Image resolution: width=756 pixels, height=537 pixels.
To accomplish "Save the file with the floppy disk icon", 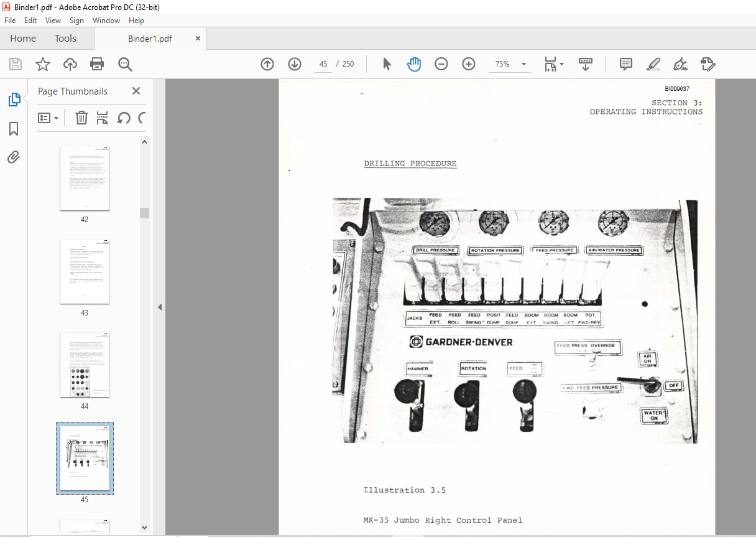I will (x=16, y=64).
